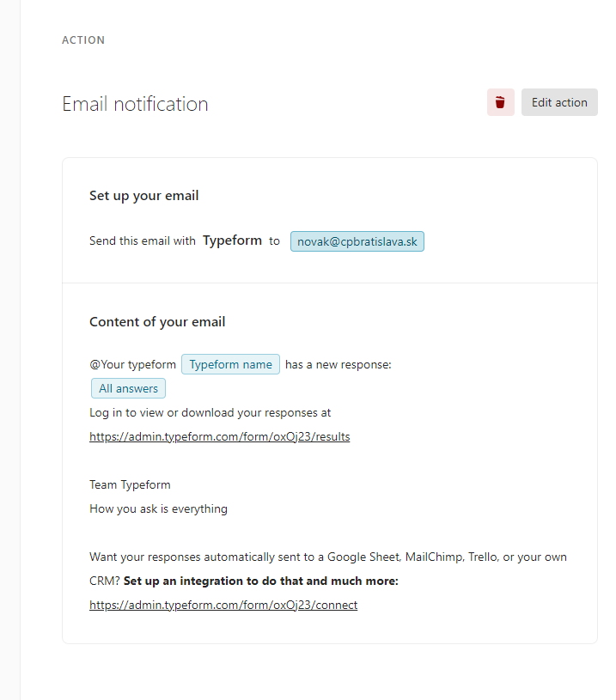Screen dimensions: 616x700
Task: Click the Email notification heading
Action: click(135, 104)
